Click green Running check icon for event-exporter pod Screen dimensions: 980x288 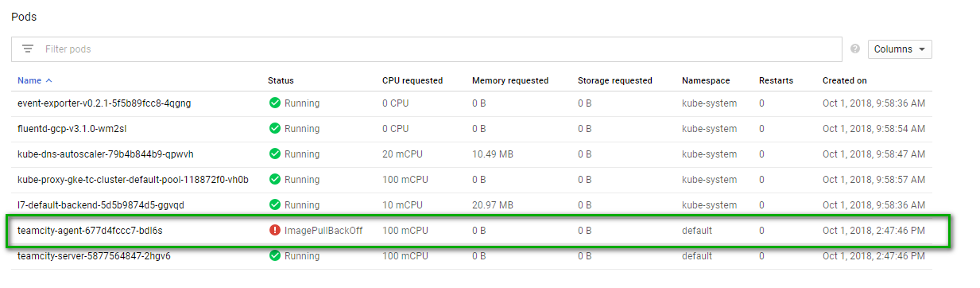(x=275, y=103)
